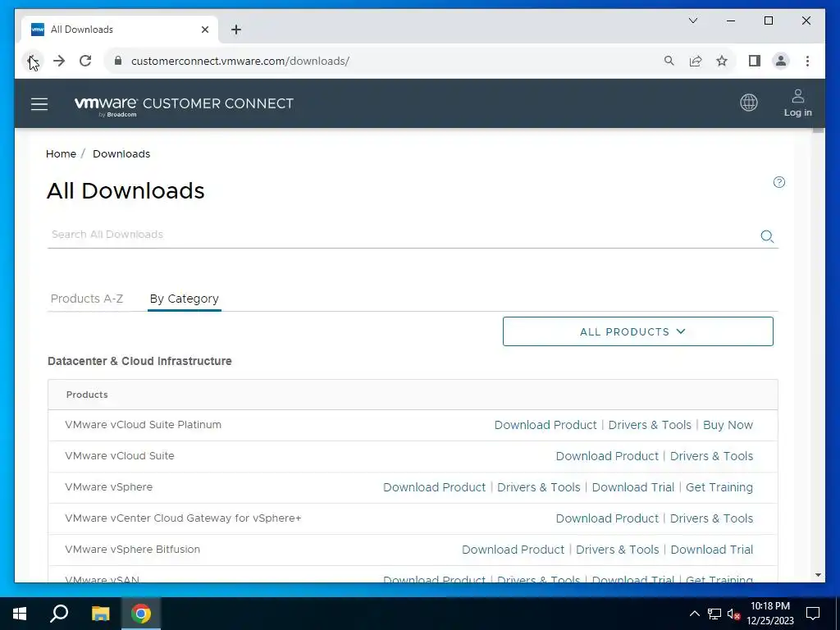This screenshot has height=630, width=840.
Task: Download Product for VMware vSphere
Action: coord(434,487)
